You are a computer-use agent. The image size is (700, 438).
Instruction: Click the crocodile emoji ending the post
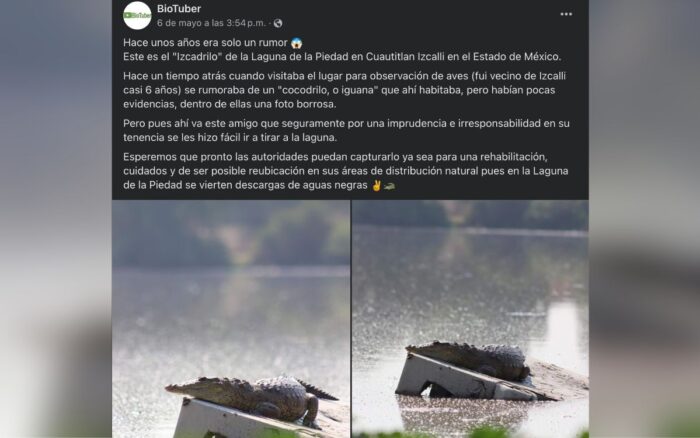(389, 186)
